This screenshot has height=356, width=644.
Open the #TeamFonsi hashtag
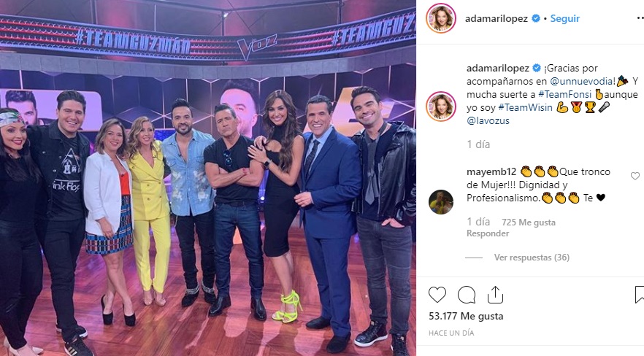point(566,94)
